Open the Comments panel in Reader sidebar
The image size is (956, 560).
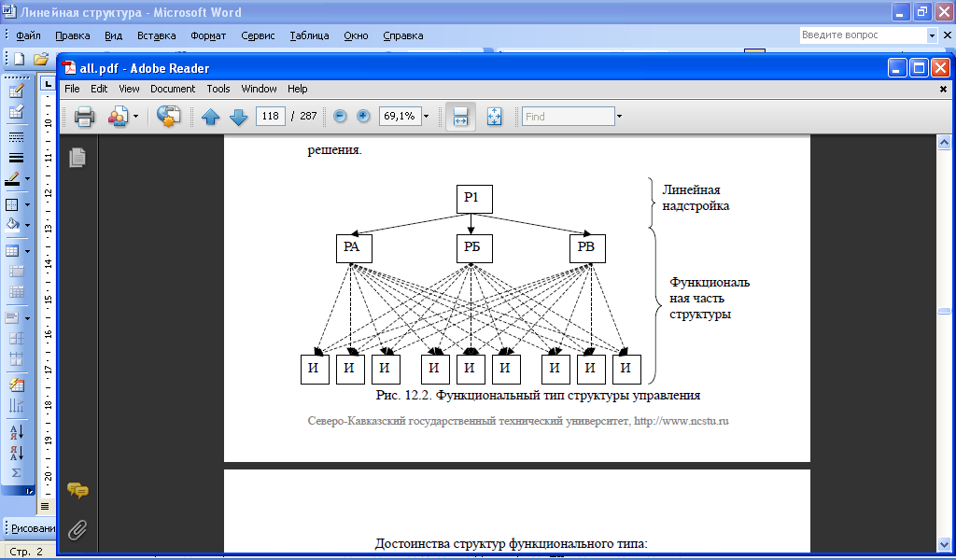77,490
